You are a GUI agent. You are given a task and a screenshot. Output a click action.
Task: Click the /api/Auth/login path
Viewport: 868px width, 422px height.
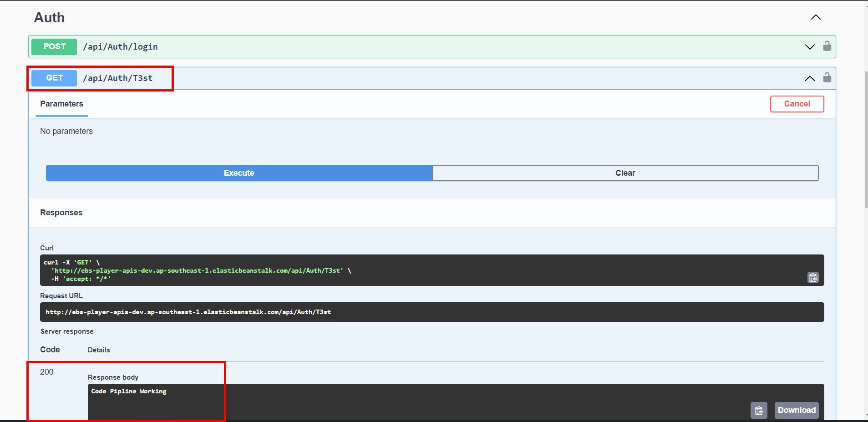point(120,46)
